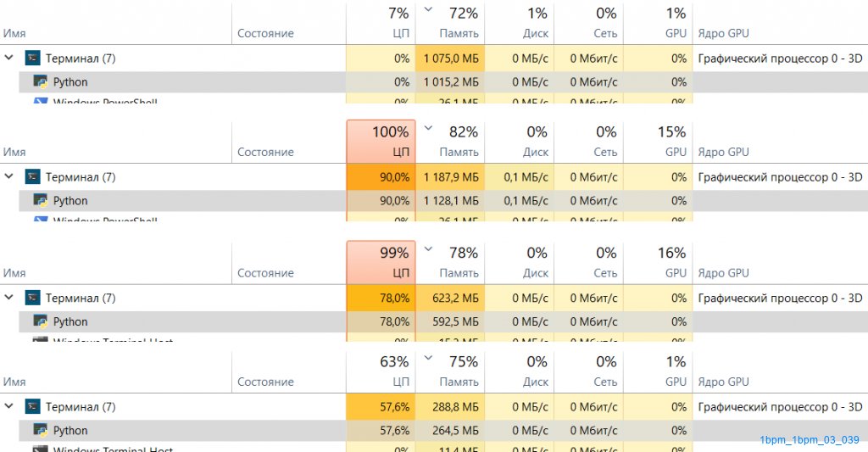The image size is (868, 452).
Task: Click sort arrow beside 72% Память header
Action: click(x=427, y=11)
